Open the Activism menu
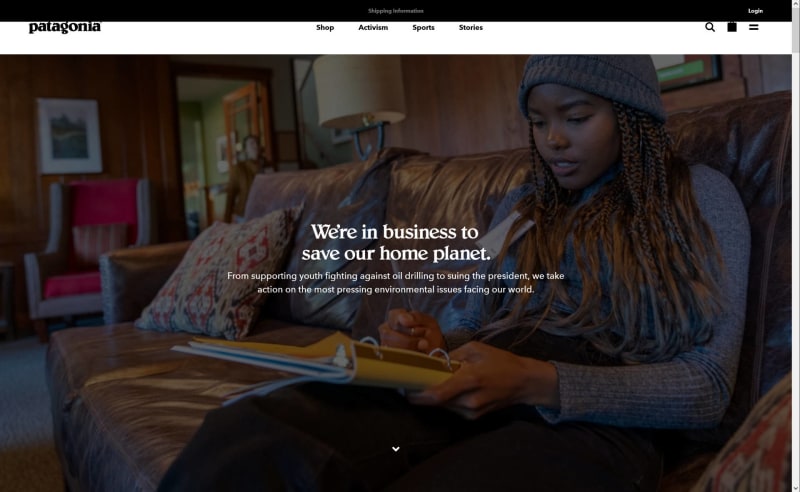The height and width of the screenshot is (492, 800). (x=373, y=28)
